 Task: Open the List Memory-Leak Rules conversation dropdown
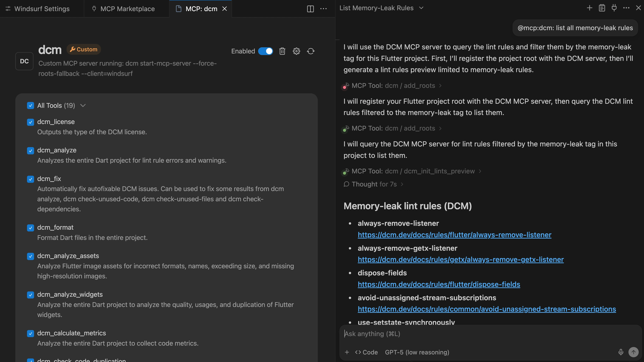[421, 8]
